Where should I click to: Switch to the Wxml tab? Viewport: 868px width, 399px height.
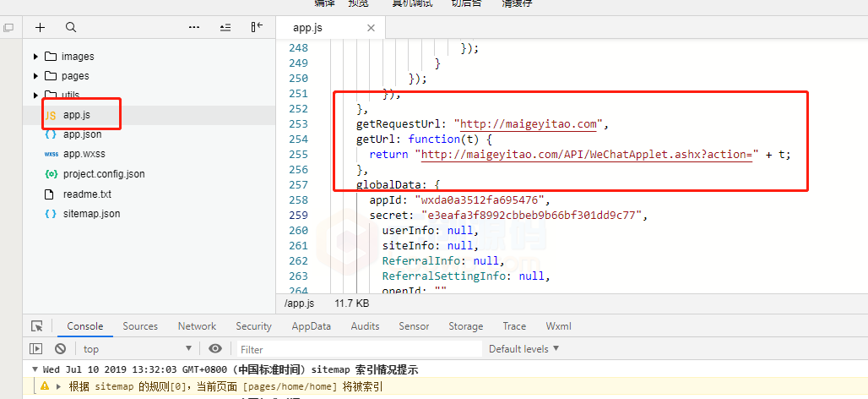coord(559,326)
